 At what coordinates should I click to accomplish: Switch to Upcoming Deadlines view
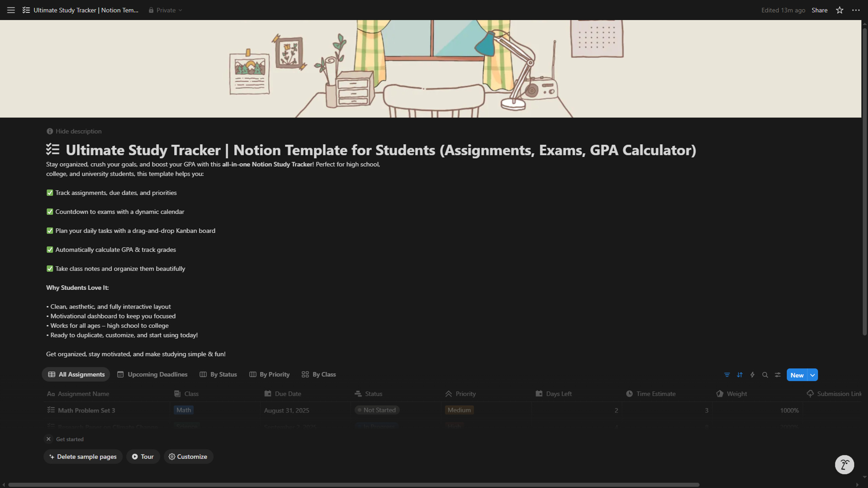point(152,374)
